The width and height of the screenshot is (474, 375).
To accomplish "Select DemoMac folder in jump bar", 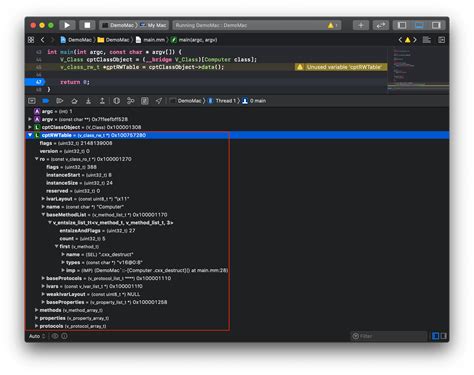I will pos(114,40).
